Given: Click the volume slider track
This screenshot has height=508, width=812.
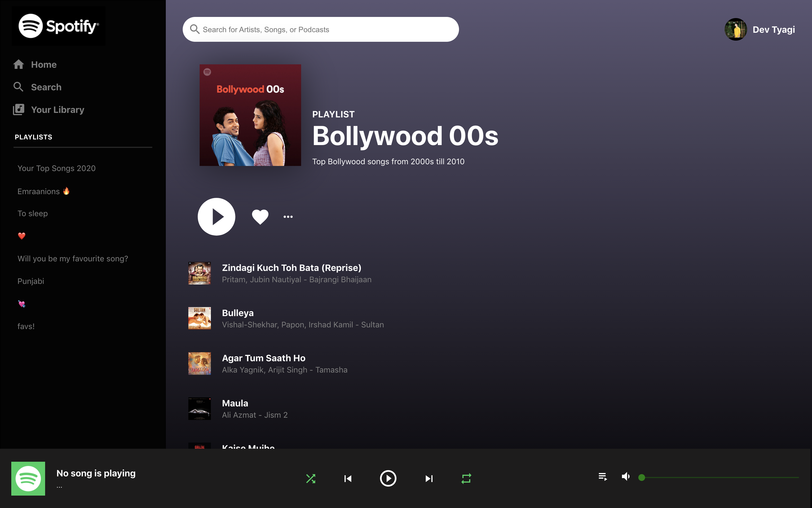Looking at the screenshot, I should (x=720, y=478).
